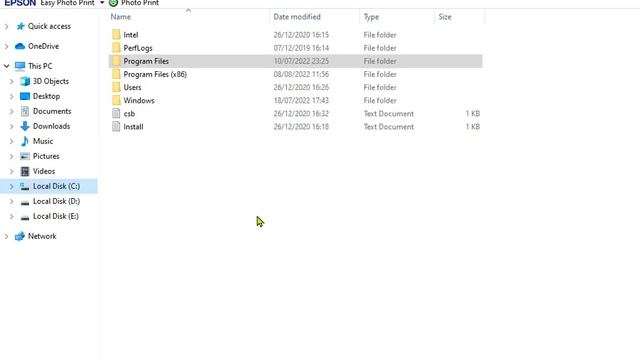Expand the Quick access tree node
The height and width of the screenshot is (360, 640).
(x=7, y=27)
